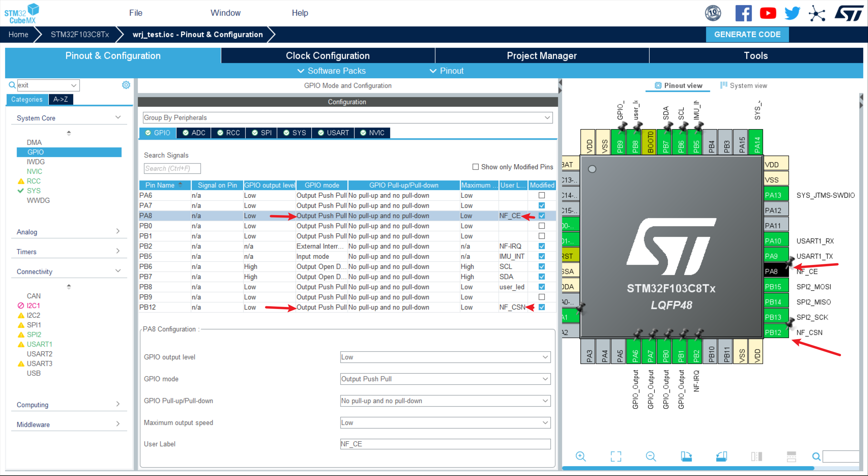The height and width of the screenshot is (476, 868).
Task: Click the STM32CubeMX logo icon
Action: (x=21, y=13)
